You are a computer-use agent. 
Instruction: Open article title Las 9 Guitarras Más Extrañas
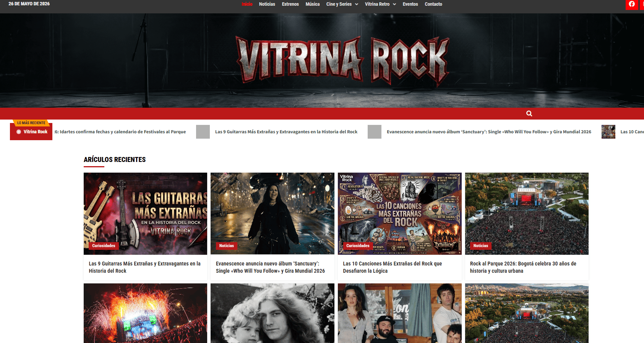[x=145, y=267]
